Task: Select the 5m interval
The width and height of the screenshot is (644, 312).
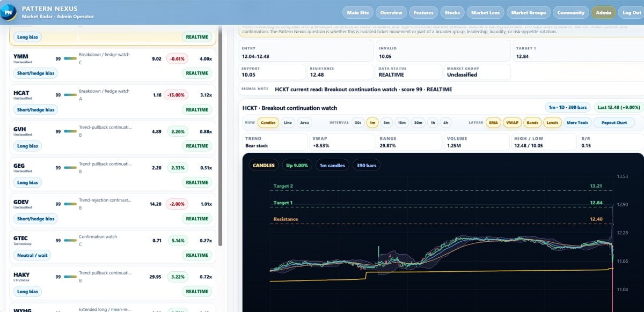Action: coord(386,123)
